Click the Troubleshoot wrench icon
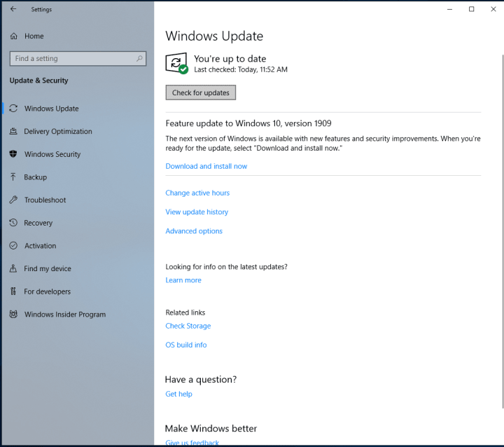Screen dimensions: 504x447 [x=13, y=200]
